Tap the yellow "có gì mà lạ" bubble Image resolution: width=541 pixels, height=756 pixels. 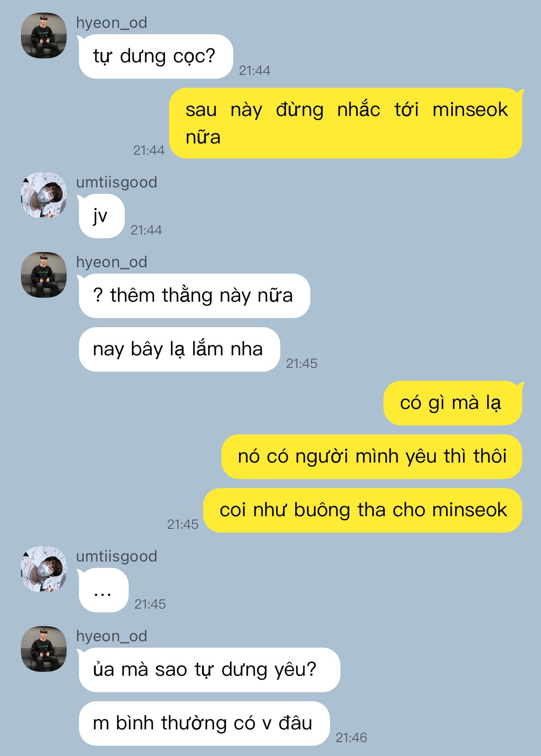(x=453, y=403)
